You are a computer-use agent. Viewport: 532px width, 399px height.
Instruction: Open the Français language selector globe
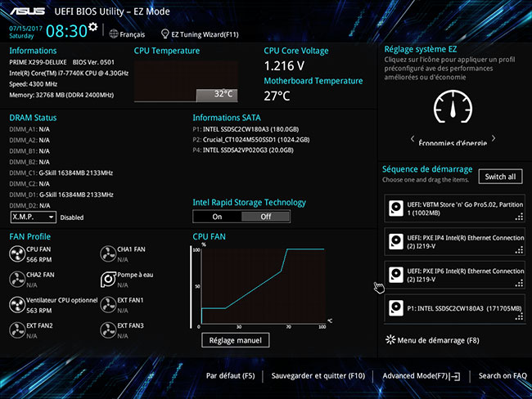point(112,34)
